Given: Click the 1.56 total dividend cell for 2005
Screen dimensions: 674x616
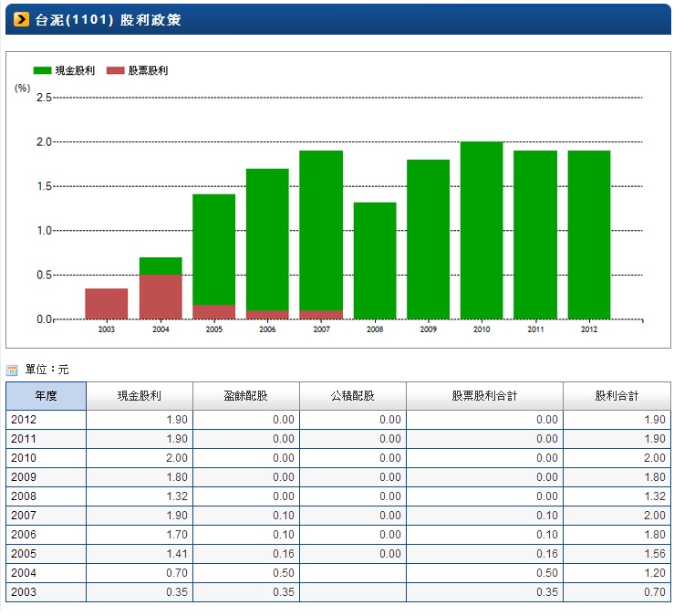Looking at the screenshot, I should pos(617,554).
